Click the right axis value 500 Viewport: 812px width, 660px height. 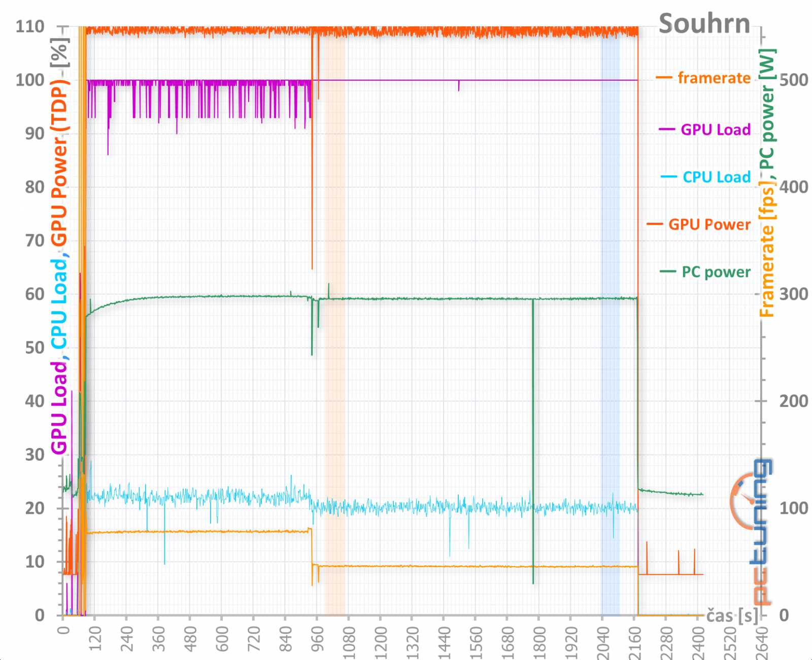coord(794,80)
